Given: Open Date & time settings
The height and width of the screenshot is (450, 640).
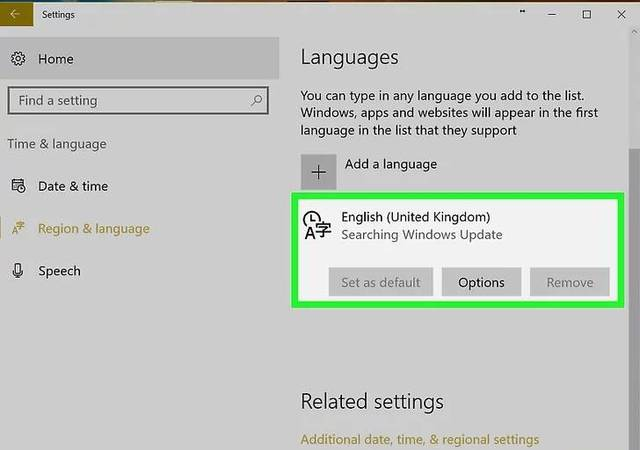Looking at the screenshot, I should pyautogui.click(x=73, y=186).
